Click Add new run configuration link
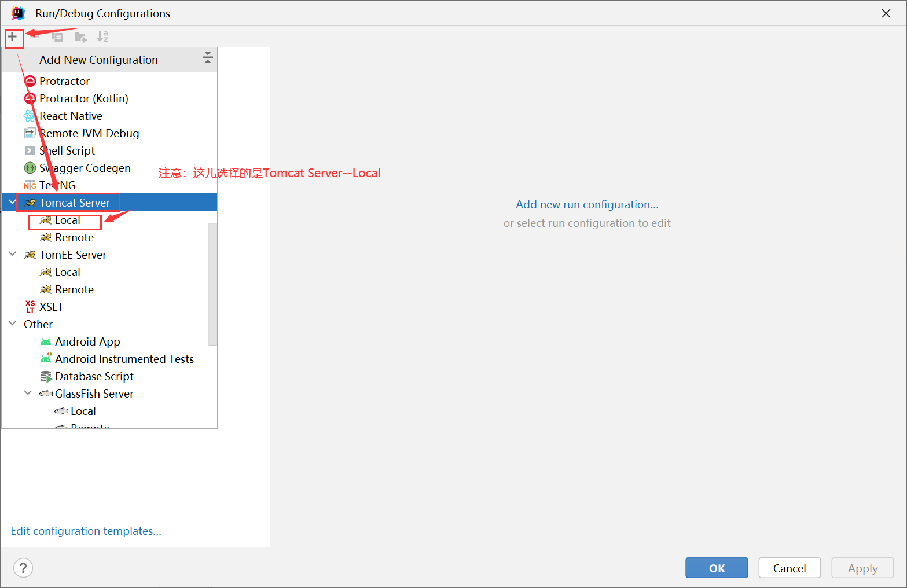Screen dimensions: 907x588 coord(587,204)
